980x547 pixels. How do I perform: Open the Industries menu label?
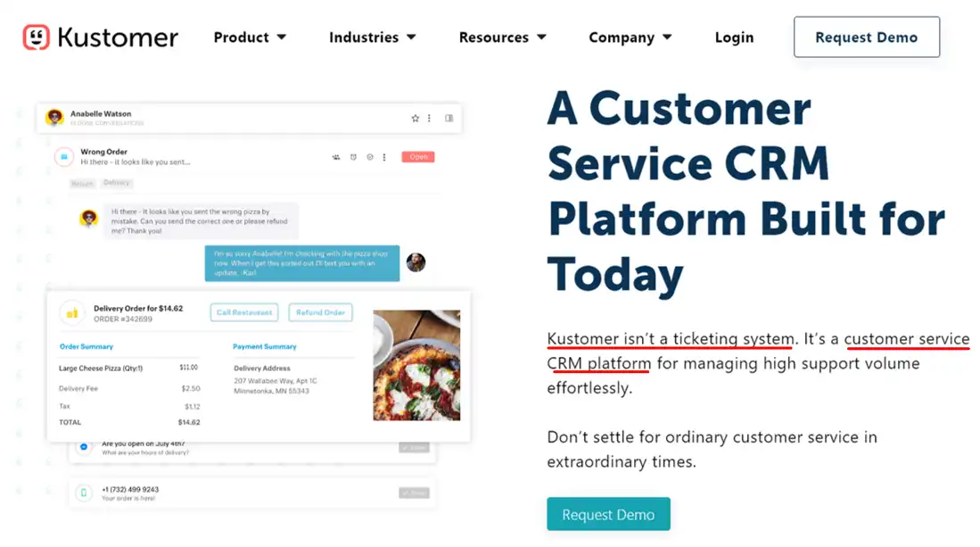tap(364, 37)
